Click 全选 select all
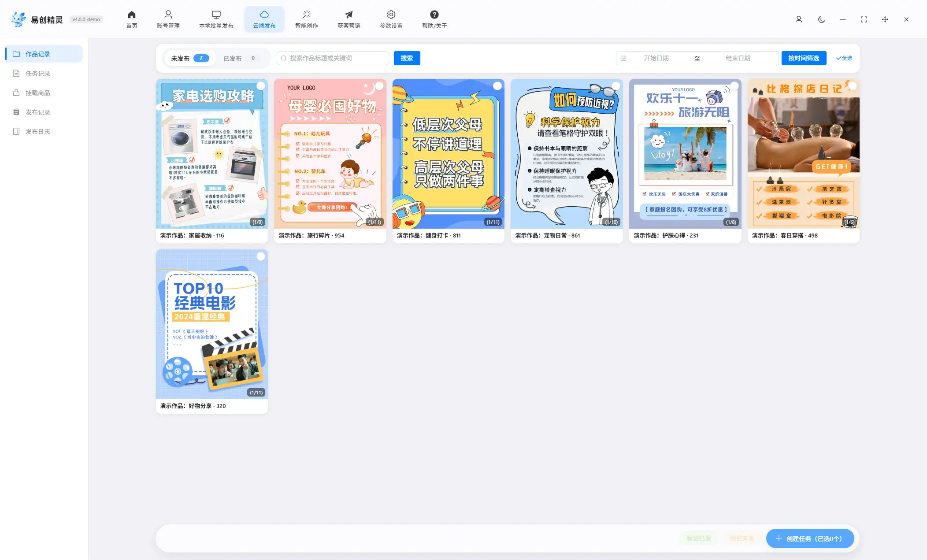Viewport: 927px width, 560px height. pos(844,58)
